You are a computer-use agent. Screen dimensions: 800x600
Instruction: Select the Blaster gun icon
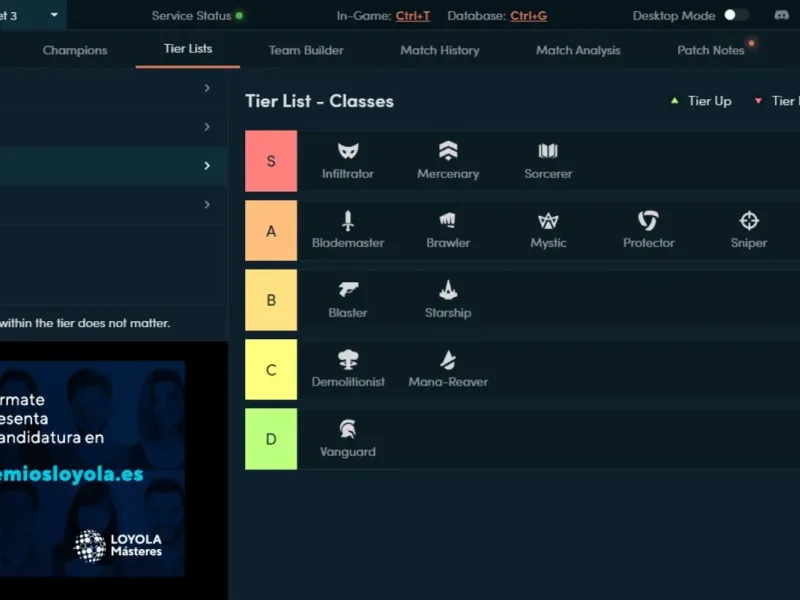point(348,290)
